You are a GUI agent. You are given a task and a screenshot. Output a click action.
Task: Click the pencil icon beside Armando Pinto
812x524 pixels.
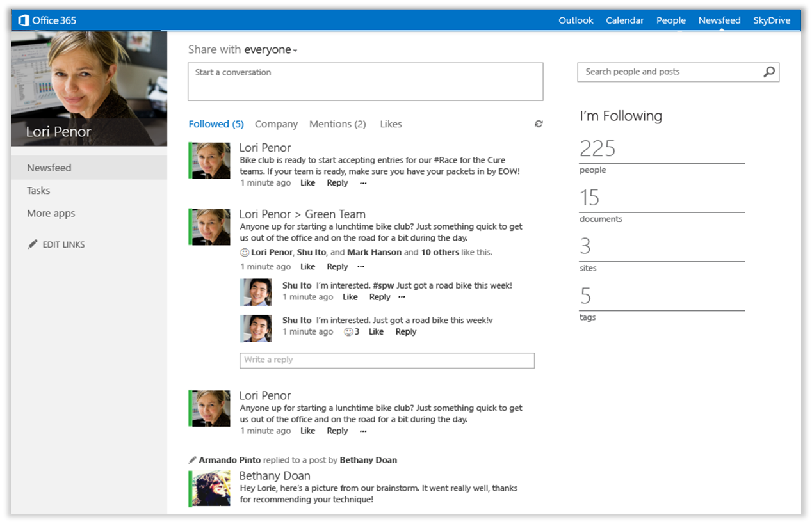(193, 460)
